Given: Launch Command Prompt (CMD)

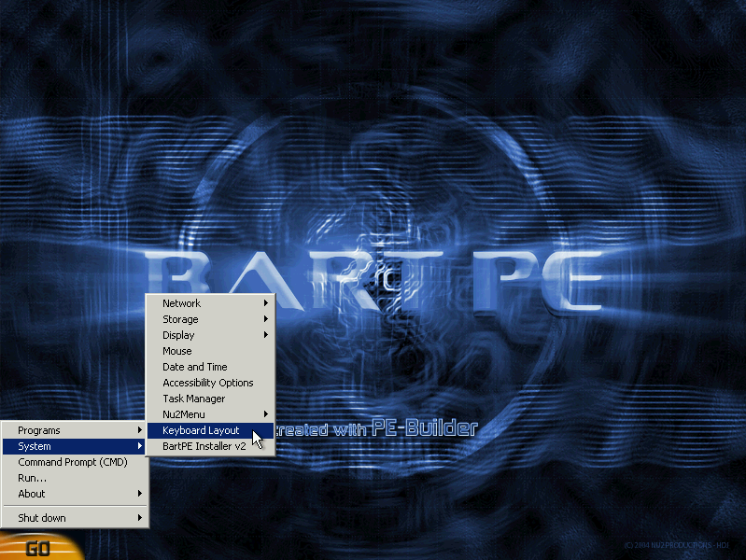Looking at the screenshot, I should coord(75,462).
